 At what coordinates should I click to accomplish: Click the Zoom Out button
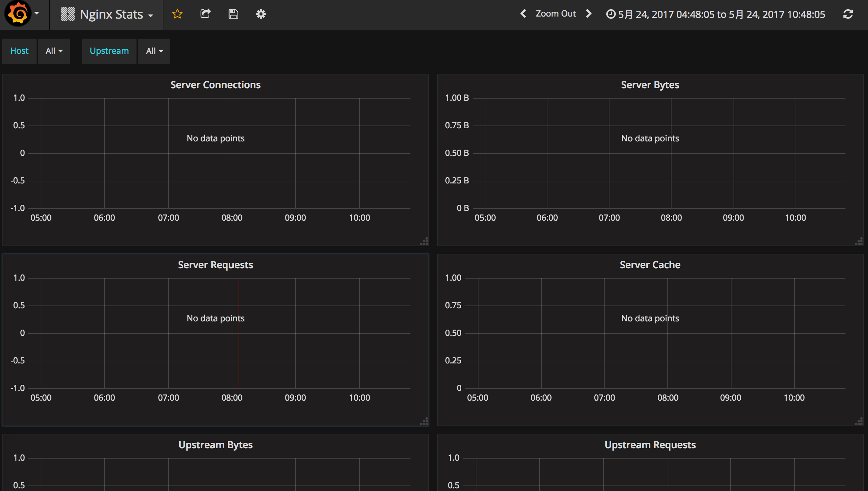pos(556,14)
